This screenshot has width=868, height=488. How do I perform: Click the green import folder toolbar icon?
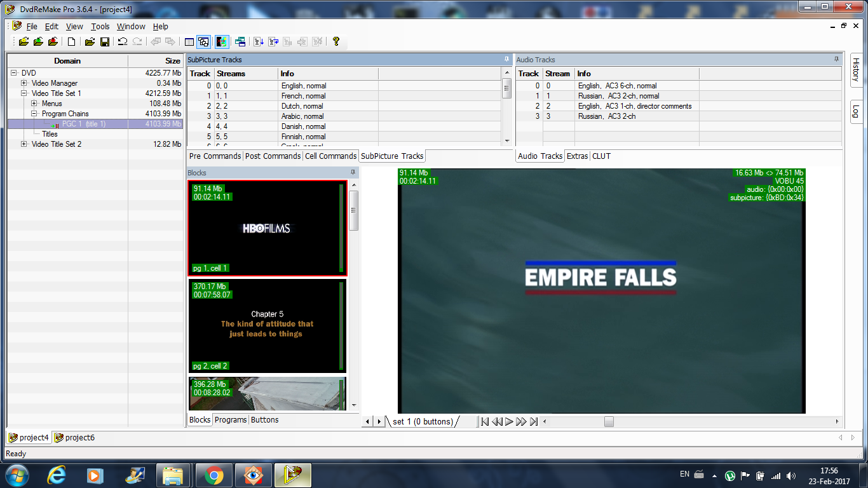pos(38,42)
